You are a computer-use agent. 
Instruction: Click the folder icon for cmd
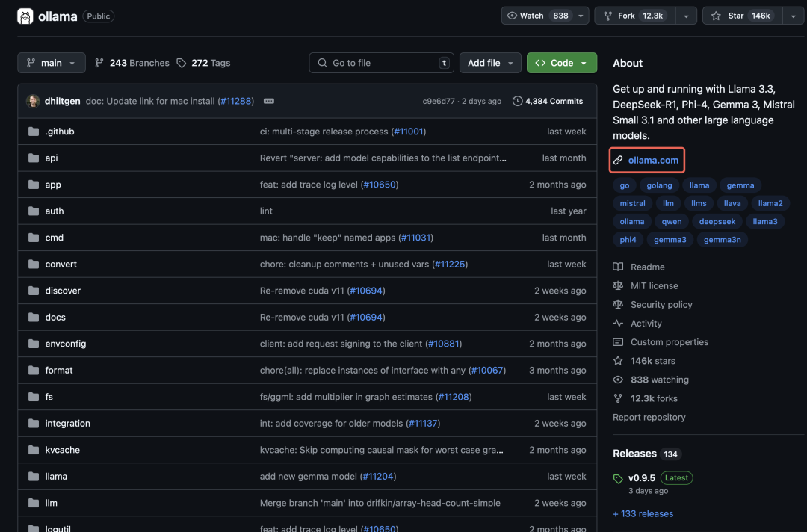pyautogui.click(x=34, y=238)
